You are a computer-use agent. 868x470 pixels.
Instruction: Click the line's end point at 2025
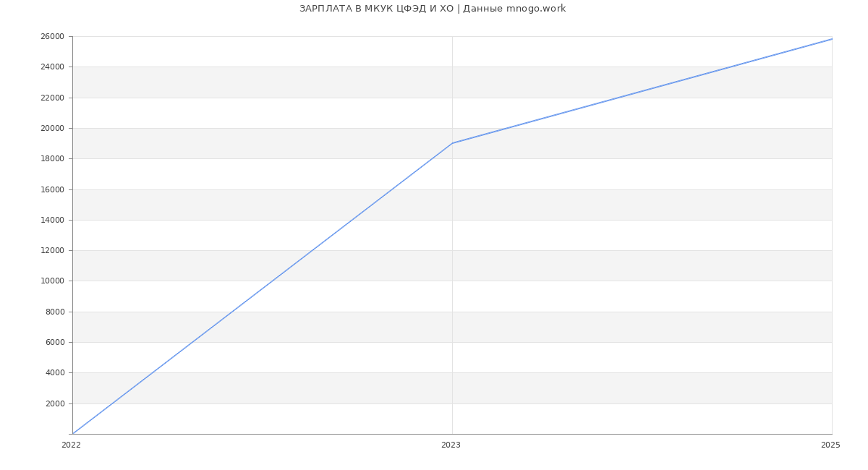point(832,39)
